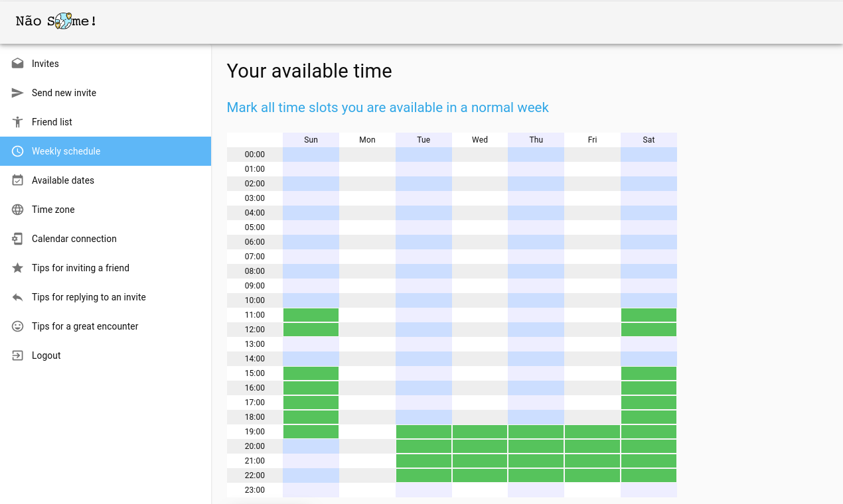Toggle Sunday 18:00 available slot

[x=311, y=417]
